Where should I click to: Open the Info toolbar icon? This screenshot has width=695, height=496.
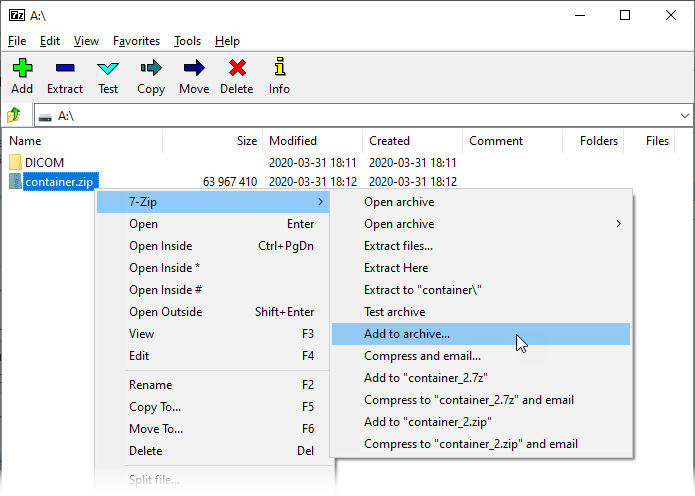coord(279,66)
